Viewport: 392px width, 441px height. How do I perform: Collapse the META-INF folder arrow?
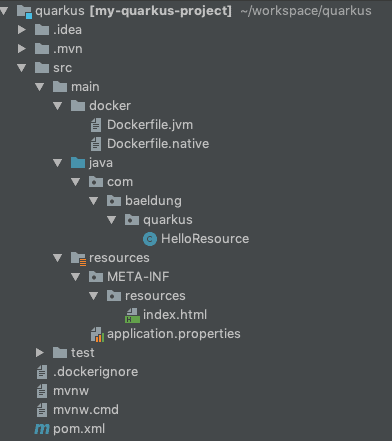(76, 277)
